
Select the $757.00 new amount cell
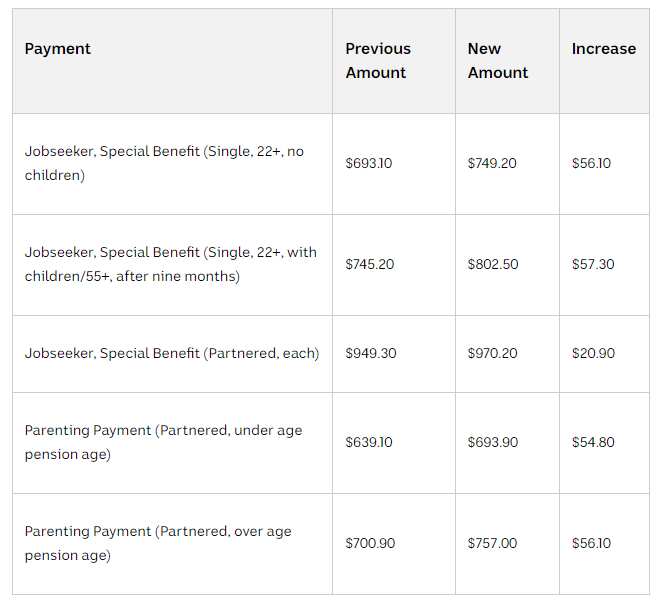pos(492,544)
